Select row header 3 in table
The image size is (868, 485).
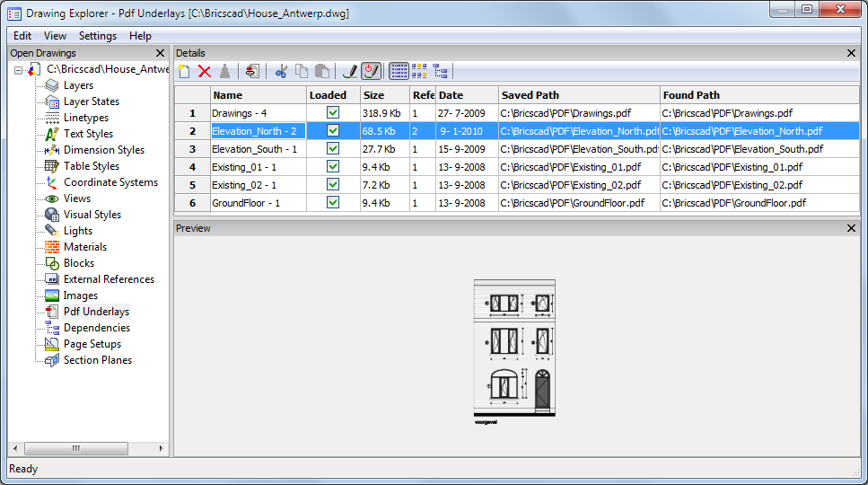(193, 149)
